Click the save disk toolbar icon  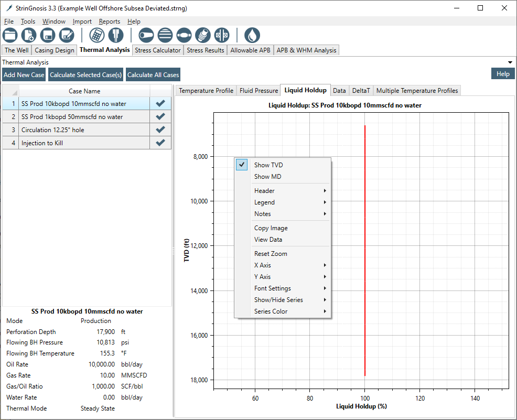(x=48, y=35)
